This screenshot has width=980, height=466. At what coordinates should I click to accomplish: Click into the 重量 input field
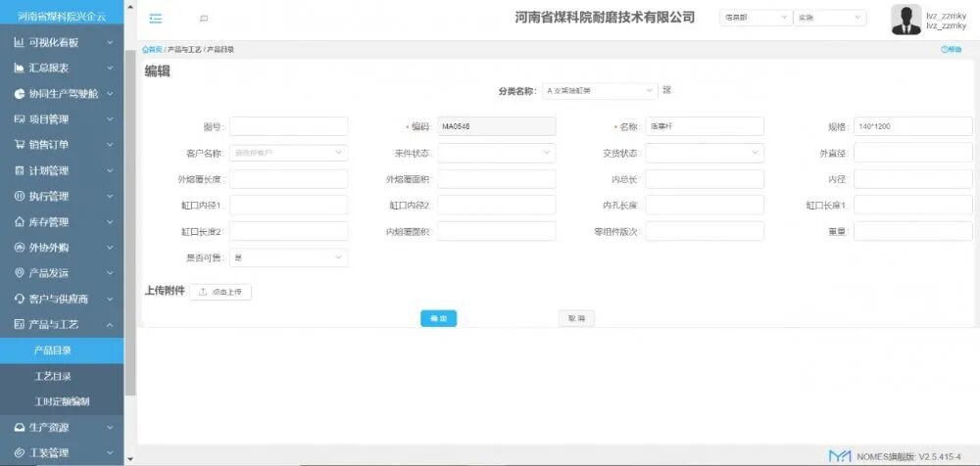coord(913,231)
